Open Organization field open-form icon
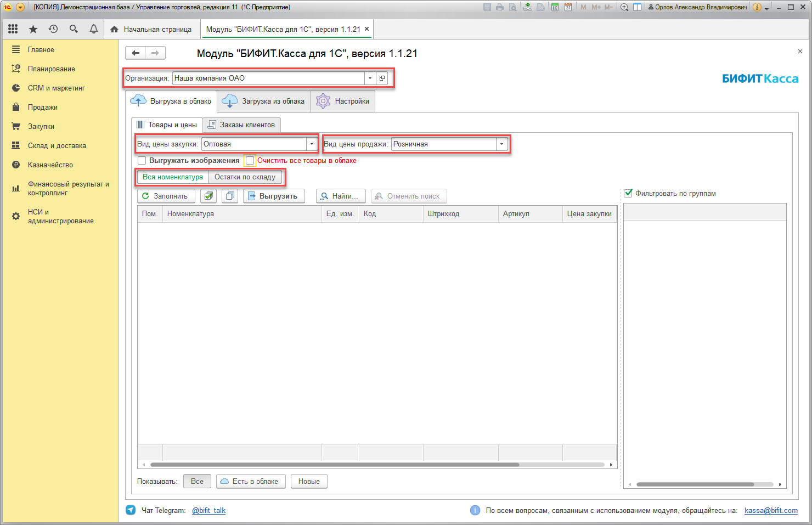 click(382, 78)
